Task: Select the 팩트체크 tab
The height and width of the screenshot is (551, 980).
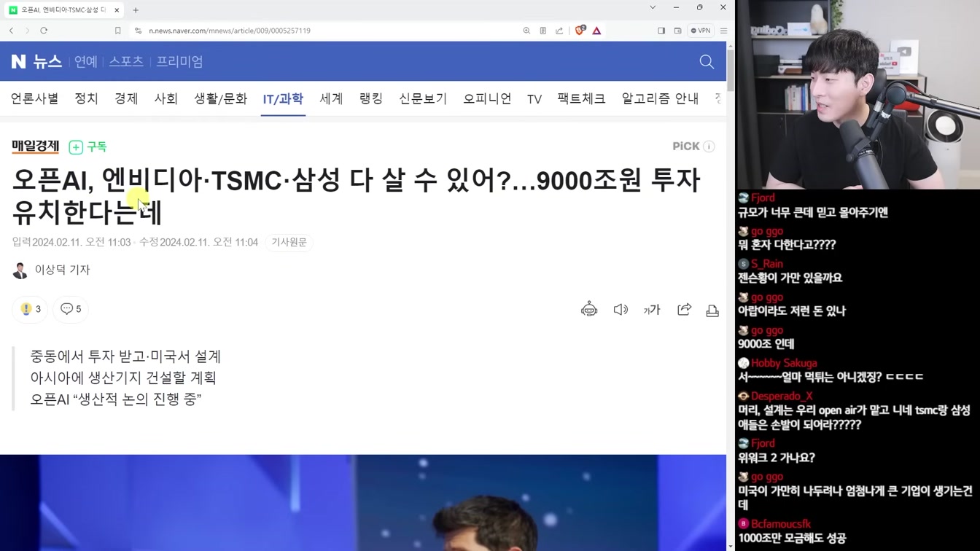Action: click(581, 98)
